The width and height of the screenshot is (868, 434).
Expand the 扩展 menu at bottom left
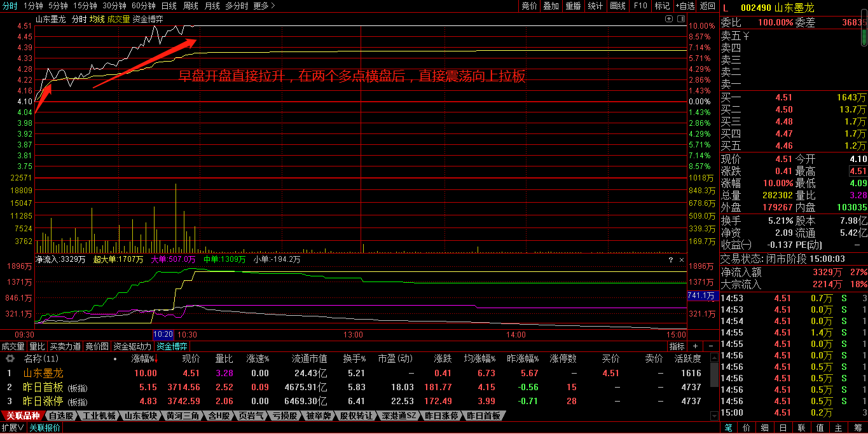click(13, 428)
